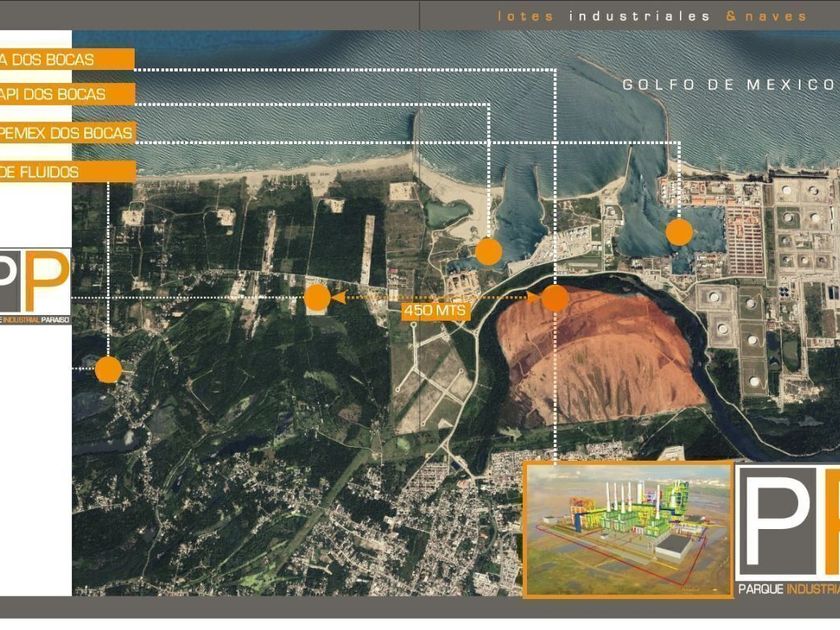
Task: Choose the 'PEMEX DOS BOCAS' orange label
Action: (66, 132)
